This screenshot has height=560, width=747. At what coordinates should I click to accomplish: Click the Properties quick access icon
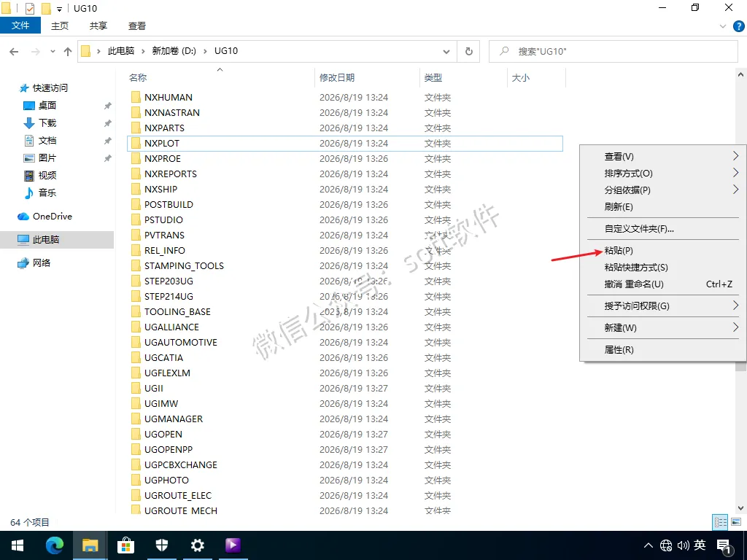[x=29, y=9]
